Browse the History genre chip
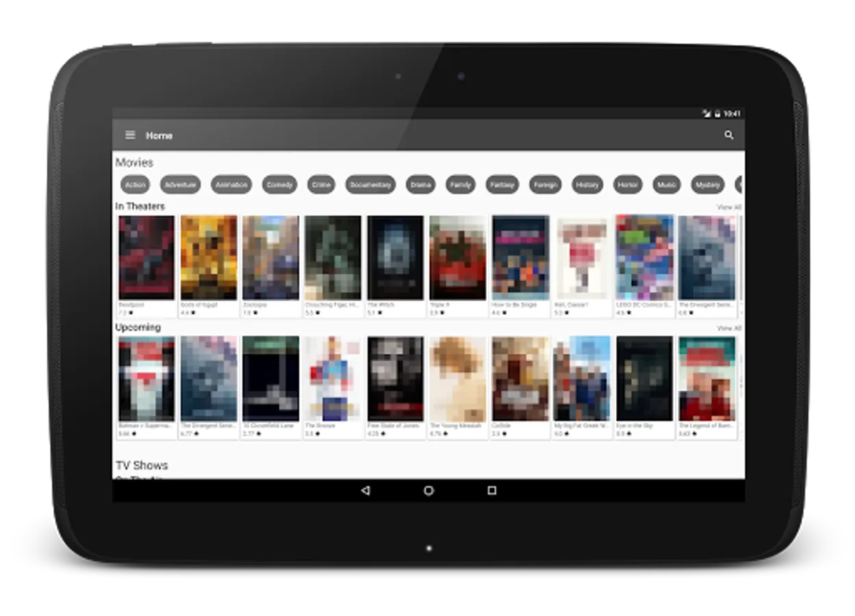Image resolution: width=855 pixels, height=616 pixels. click(x=587, y=185)
